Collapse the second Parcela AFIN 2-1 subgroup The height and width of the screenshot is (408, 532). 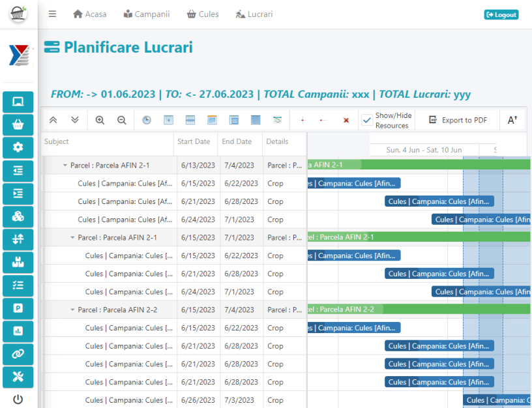[72, 238]
